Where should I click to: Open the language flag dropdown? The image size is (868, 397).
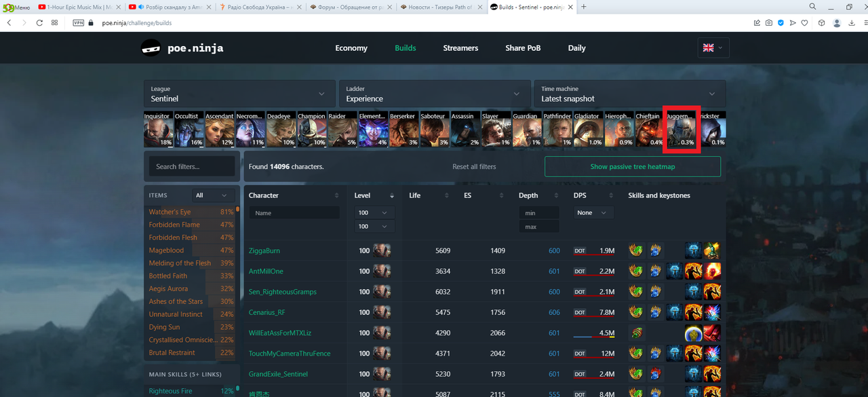(713, 48)
